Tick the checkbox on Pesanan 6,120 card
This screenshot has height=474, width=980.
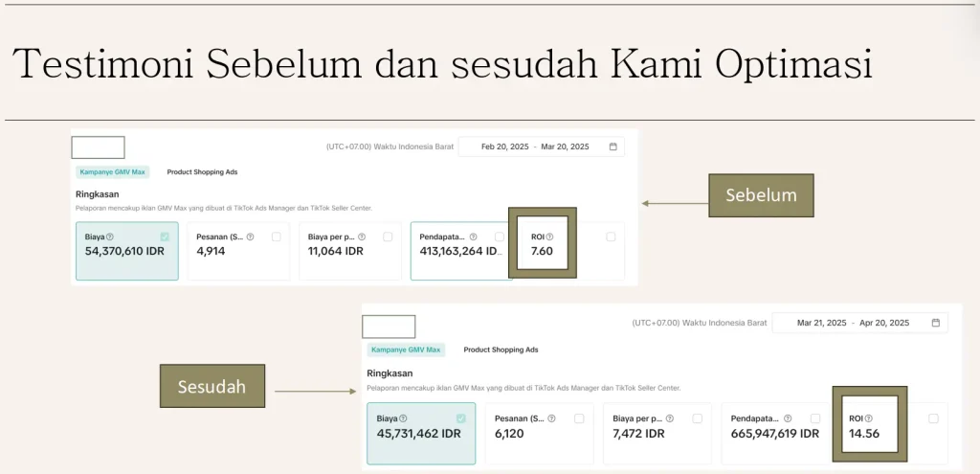click(x=579, y=418)
